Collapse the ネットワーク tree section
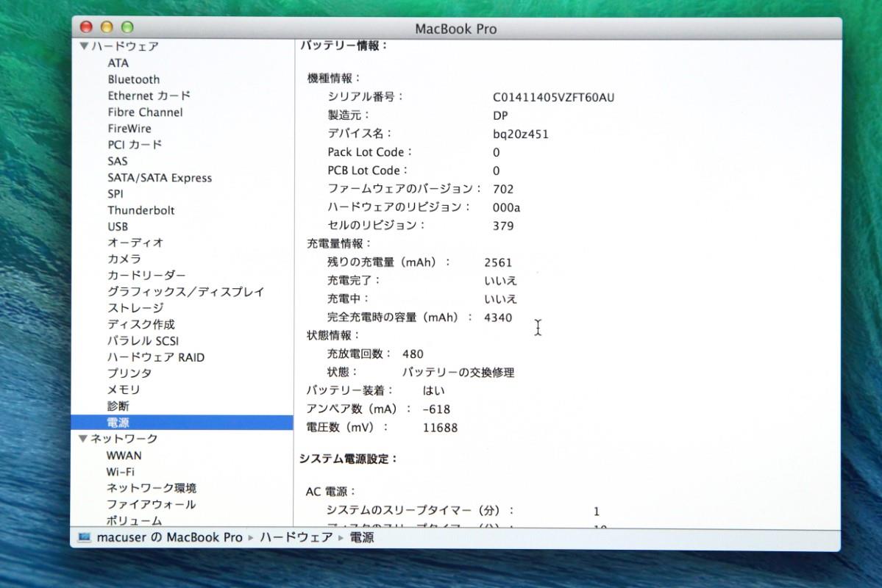This screenshot has height=588, width=882. coord(83,439)
